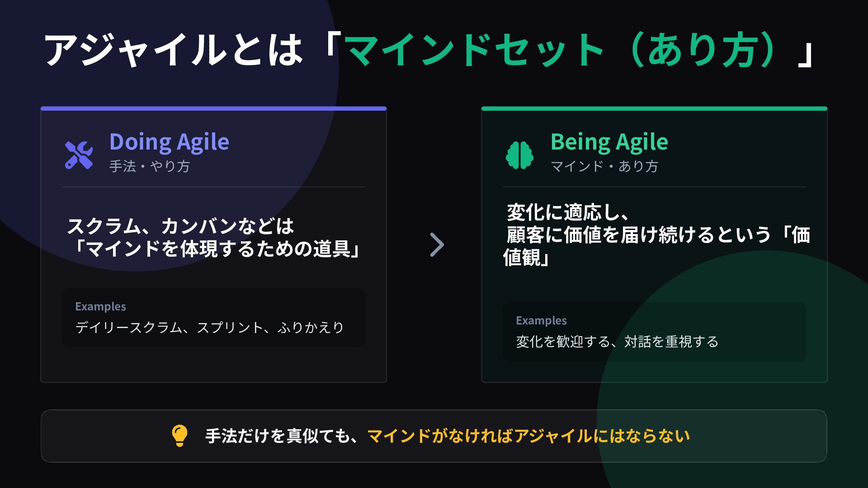
Task: Click the slide title アジャイルとは
Action: [173, 50]
